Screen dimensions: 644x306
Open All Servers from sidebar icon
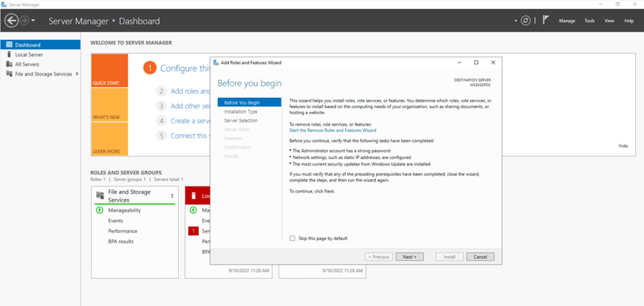pyautogui.click(x=9, y=64)
